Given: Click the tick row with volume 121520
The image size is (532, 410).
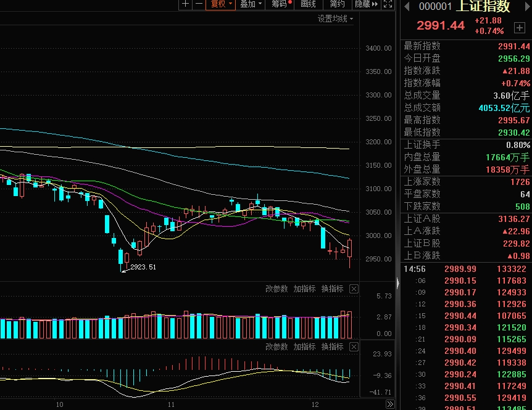Looking at the screenshot, I should [x=467, y=327].
